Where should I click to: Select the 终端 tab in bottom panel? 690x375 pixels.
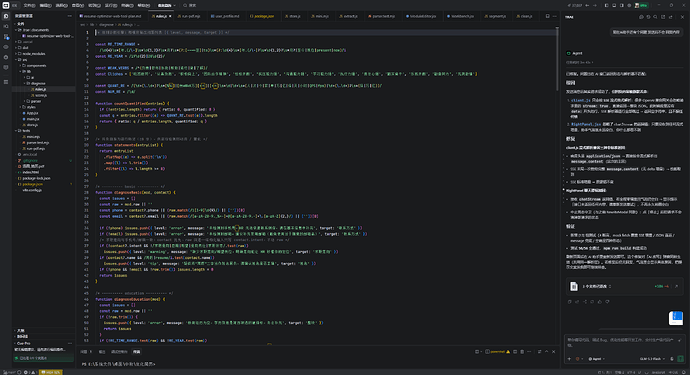tap(136, 352)
